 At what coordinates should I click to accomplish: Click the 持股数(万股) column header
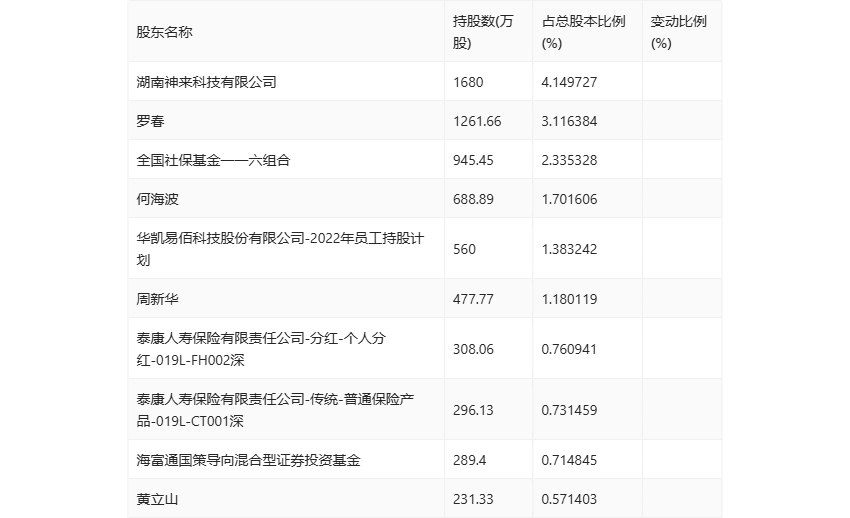point(483,32)
